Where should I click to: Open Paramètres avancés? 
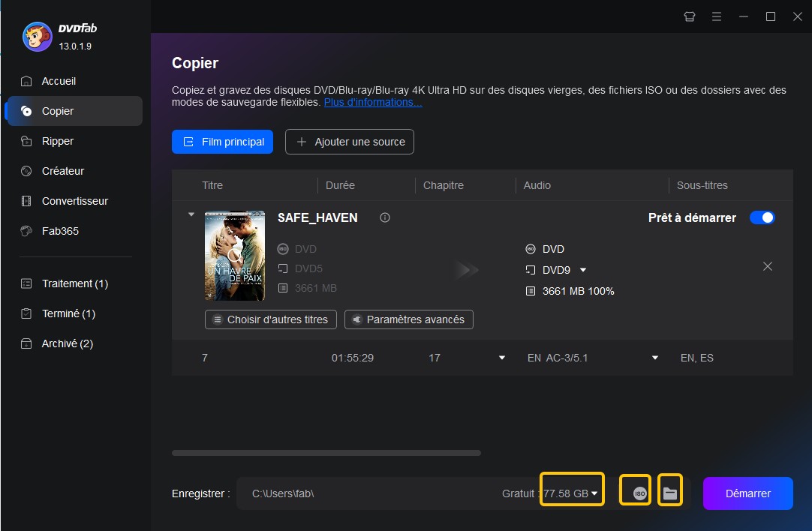[408, 319]
